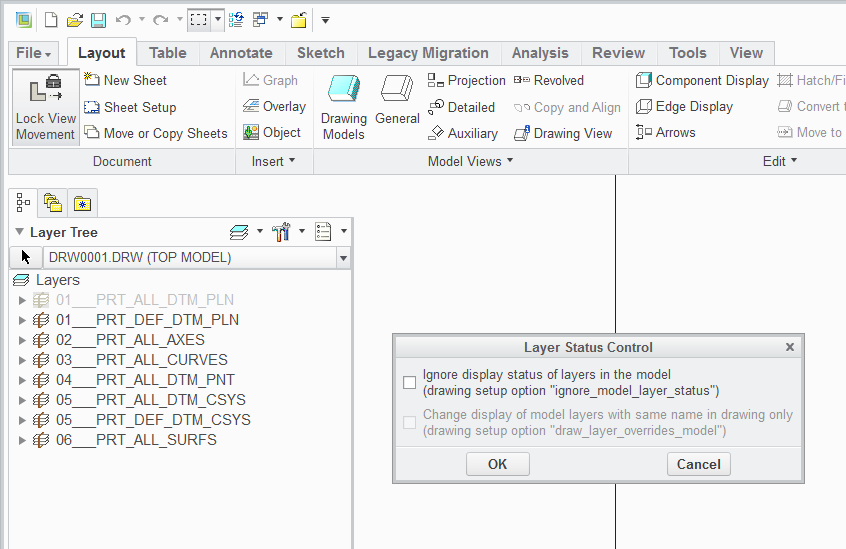846x549 pixels.
Task: Click the Regenerate icon in quick access toolbar
Action: point(236,20)
